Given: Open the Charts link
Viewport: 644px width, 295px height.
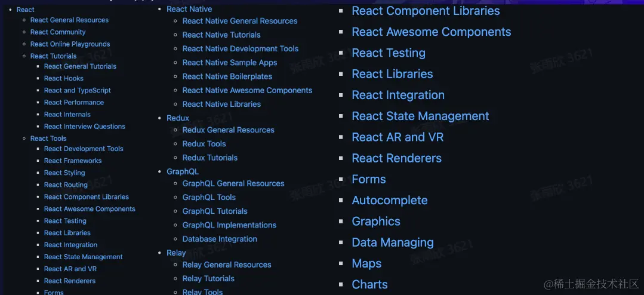Looking at the screenshot, I should [x=369, y=284].
